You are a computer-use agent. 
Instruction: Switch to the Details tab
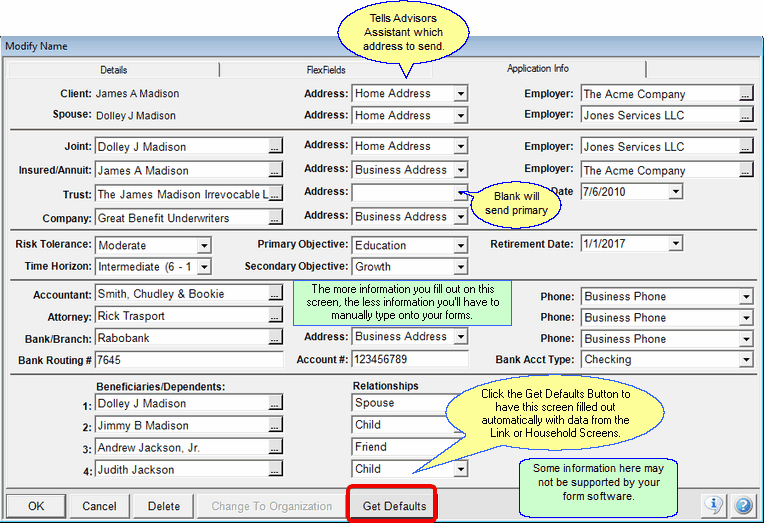pos(113,70)
